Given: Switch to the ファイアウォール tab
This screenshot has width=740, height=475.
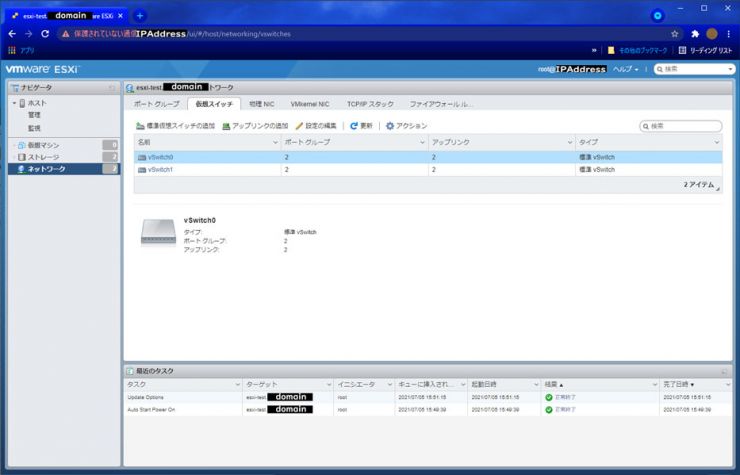Looking at the screenshot, I should (441, 104).
